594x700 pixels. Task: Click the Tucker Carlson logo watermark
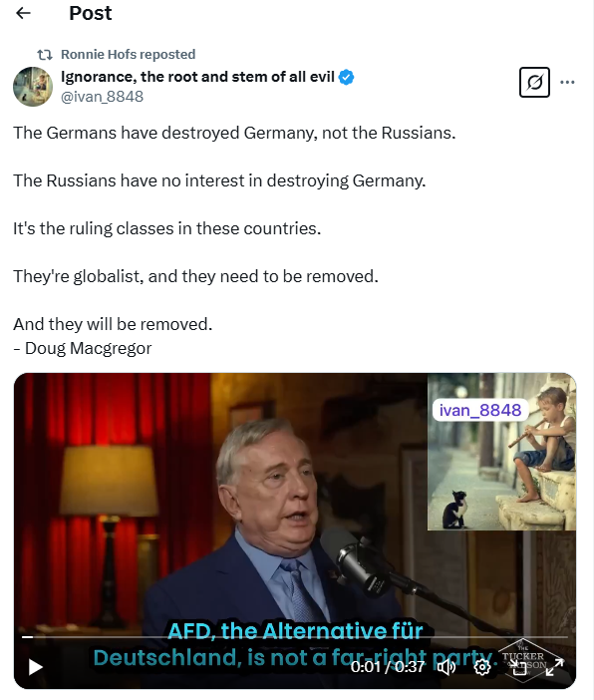523,660
